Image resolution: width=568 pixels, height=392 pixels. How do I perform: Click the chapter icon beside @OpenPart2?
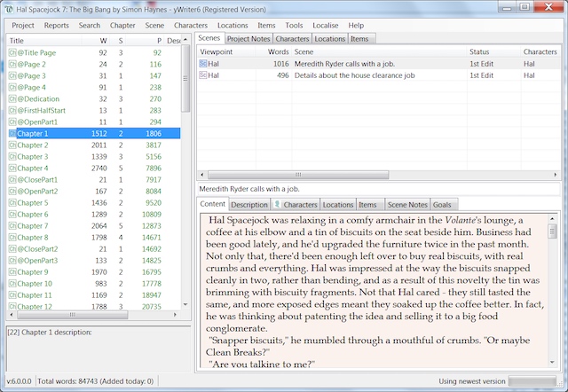point(12,192)
